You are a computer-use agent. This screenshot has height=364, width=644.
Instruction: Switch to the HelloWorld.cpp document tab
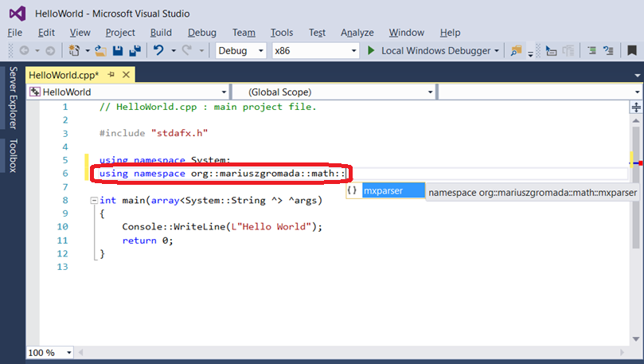coord(64,75)
